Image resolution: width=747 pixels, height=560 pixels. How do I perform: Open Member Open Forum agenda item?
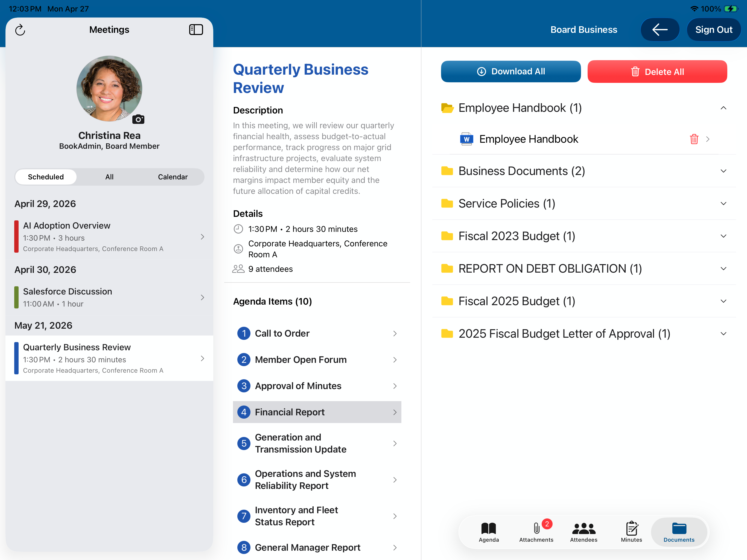[x=317, y=360]
